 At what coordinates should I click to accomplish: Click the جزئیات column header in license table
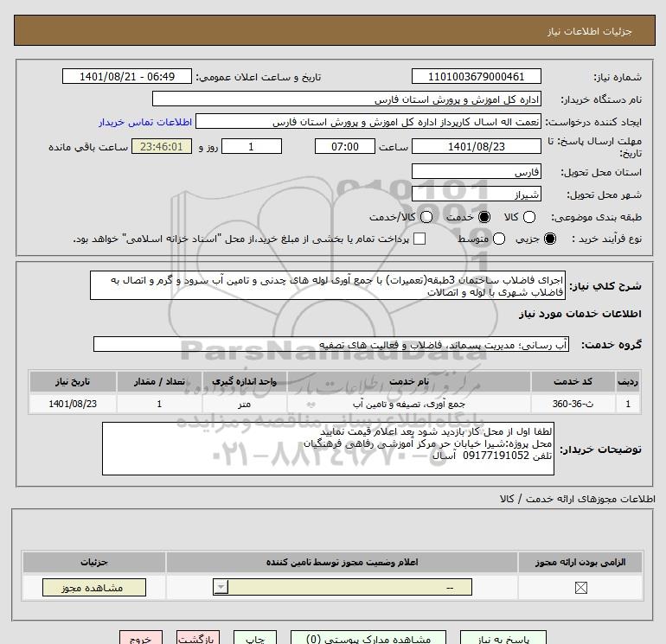94,562
